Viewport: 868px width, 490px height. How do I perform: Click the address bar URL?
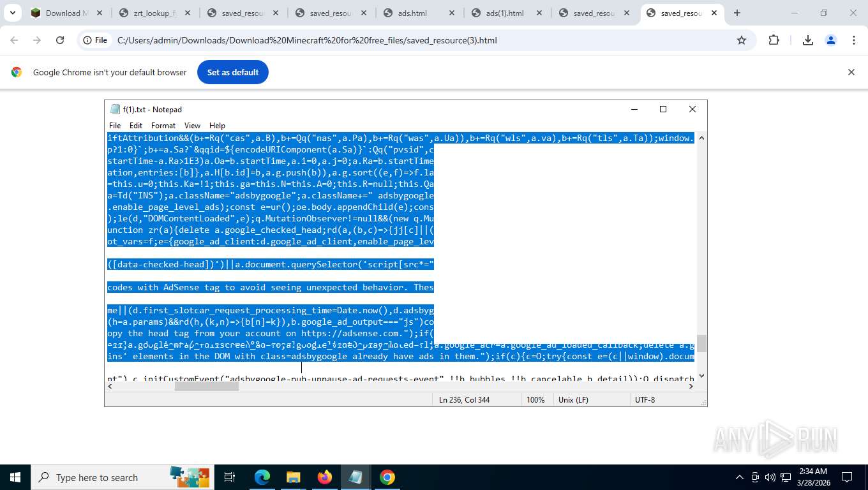[x=307, y=40]
